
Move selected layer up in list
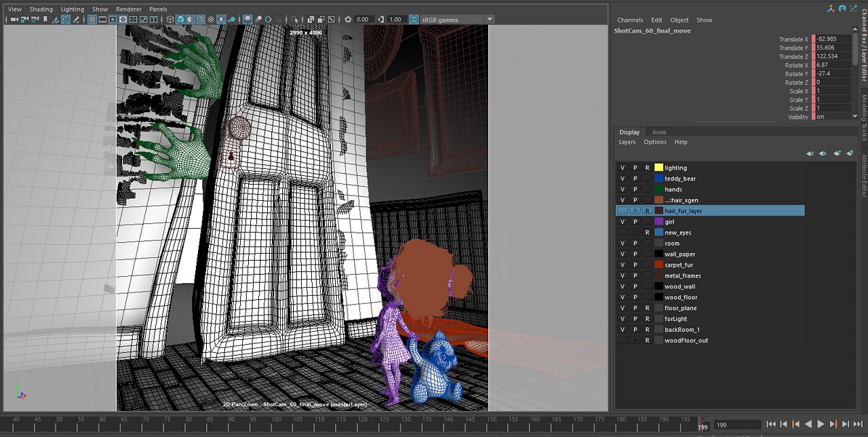(810, 153)
